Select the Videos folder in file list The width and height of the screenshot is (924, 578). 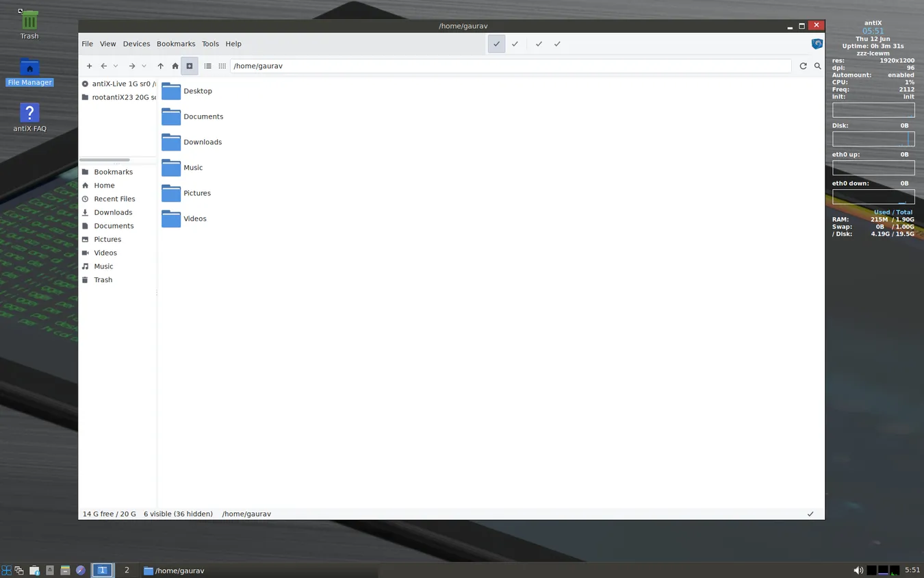pos(184,218)
